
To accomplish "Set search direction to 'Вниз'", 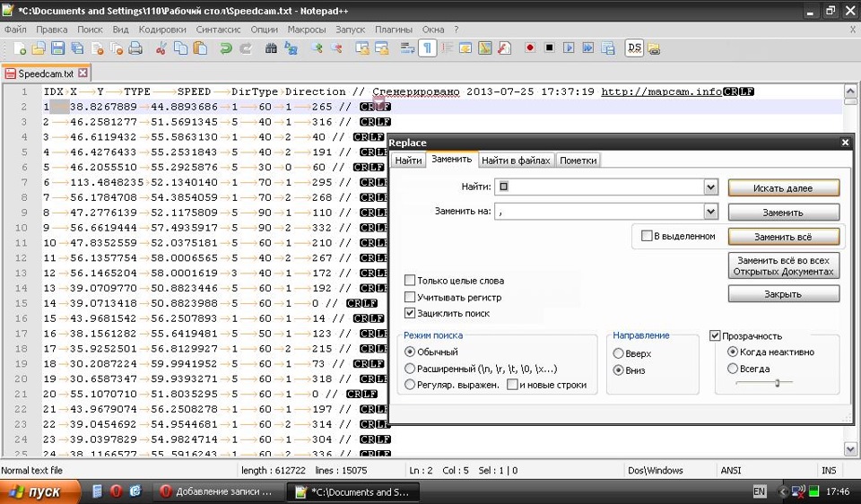I will 618,370.
